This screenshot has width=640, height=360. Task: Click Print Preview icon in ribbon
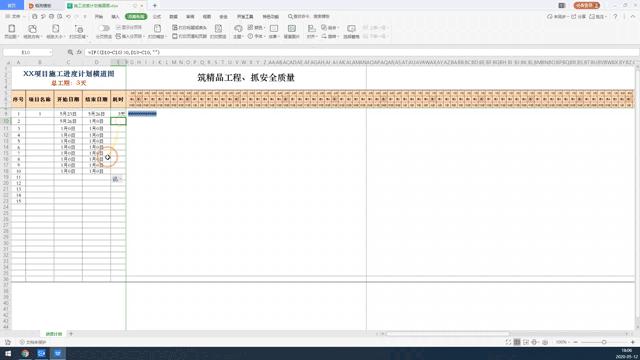(218, 31)
